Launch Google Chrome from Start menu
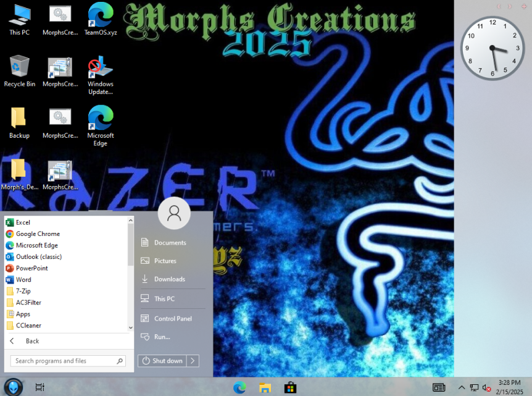This screenshot has height=396, width=532. coord(66,234)
